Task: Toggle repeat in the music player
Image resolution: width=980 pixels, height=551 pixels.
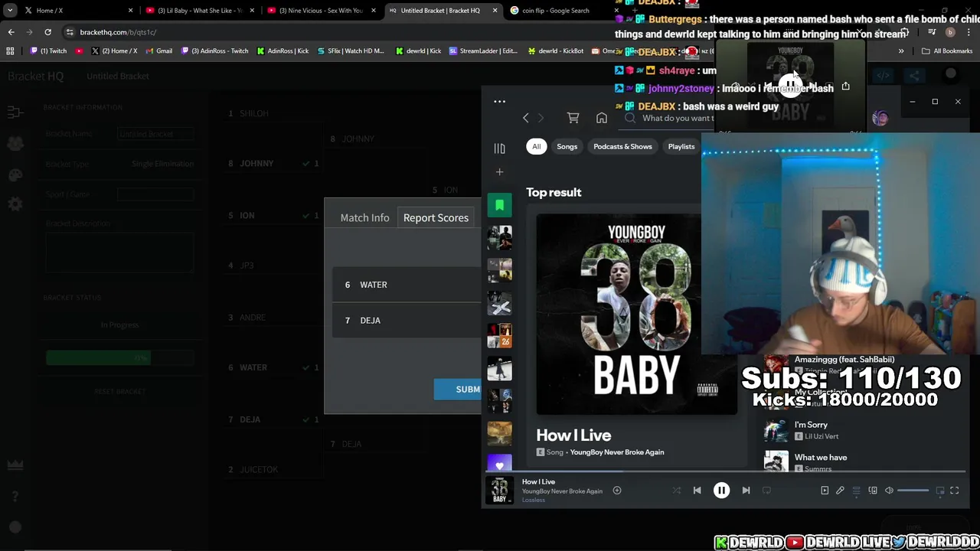Action: pos(766,491)
